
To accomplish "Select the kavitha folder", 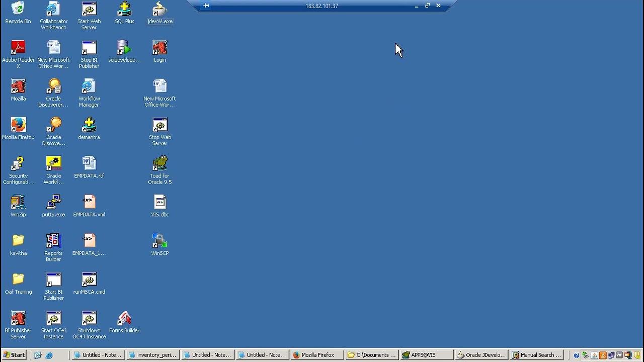I will (x=18, y=245).
